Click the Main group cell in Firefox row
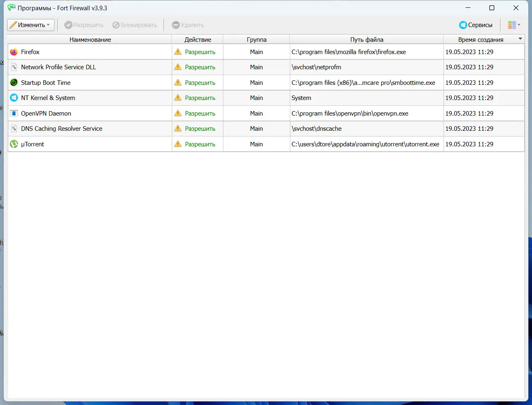The image size is (532, 405). (x=257, y=52)
